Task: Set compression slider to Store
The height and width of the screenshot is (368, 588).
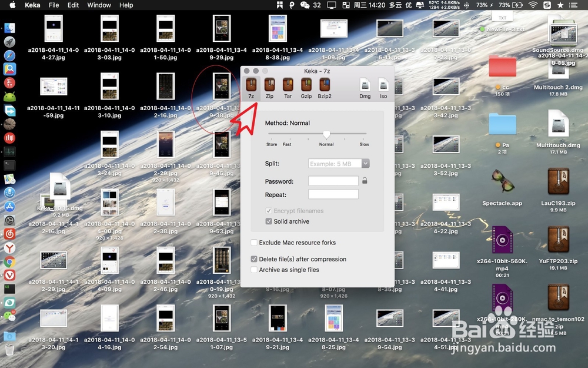Action: [x=272, y=134]
